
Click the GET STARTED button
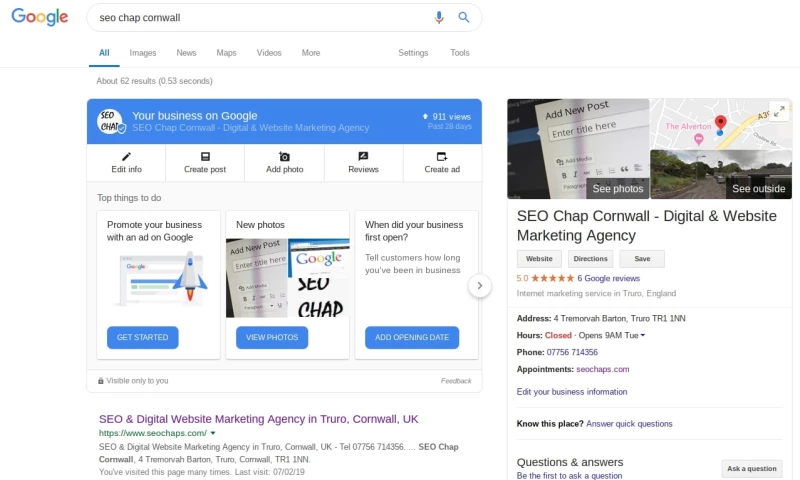pos(142,337)
